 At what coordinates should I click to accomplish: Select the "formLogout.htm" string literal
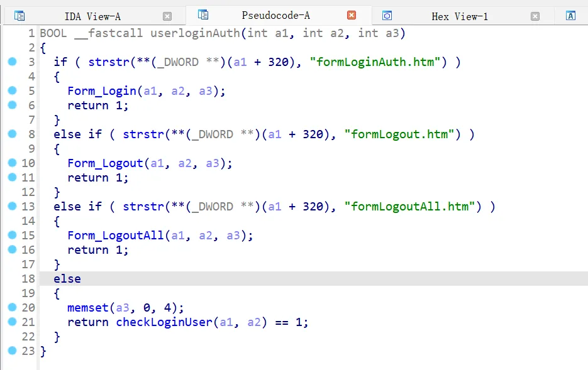pos(399,134)
